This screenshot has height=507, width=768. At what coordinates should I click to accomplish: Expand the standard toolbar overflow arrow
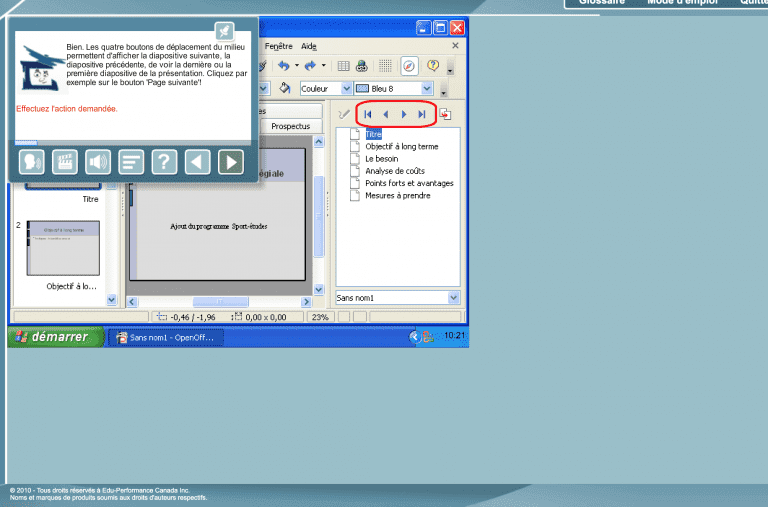tap(450, 70)
